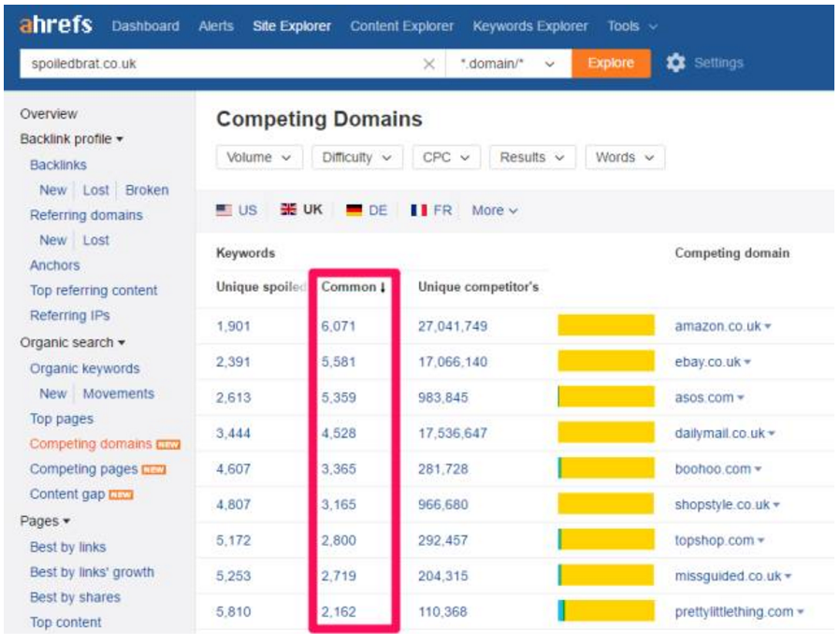The width and height of the screenshot is (840, 644).
Task: Open the Tools menu dropdown
Action: (x=632, y=26)
